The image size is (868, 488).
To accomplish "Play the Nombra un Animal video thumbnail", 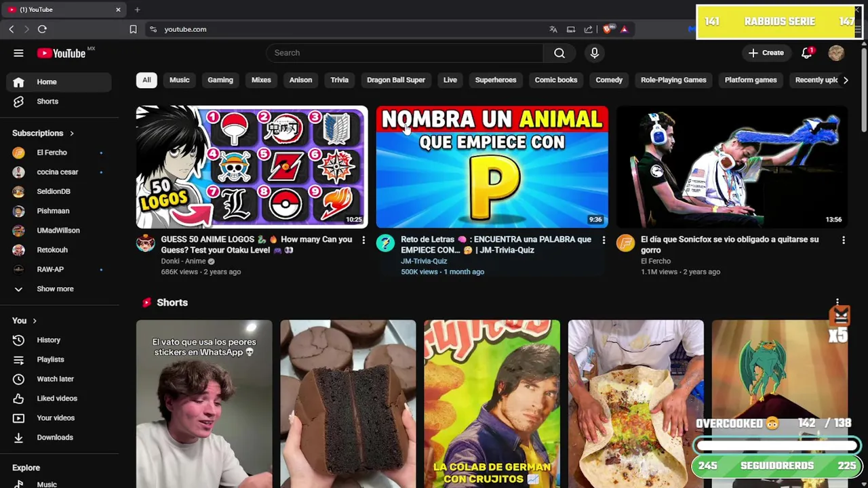I will 492,167.
